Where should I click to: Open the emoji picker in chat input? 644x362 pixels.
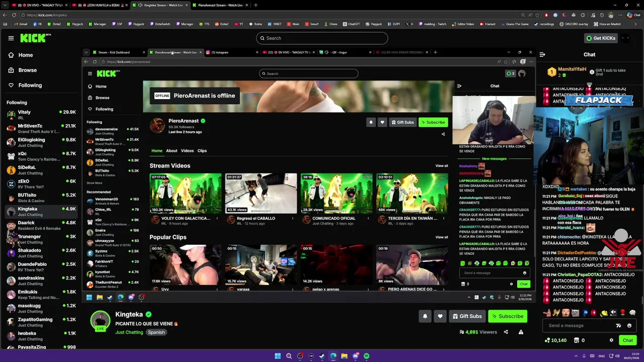pos(629,326)
